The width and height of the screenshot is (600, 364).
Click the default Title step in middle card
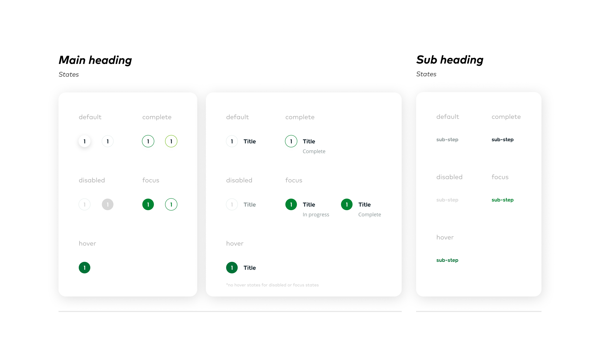(232, 141)
